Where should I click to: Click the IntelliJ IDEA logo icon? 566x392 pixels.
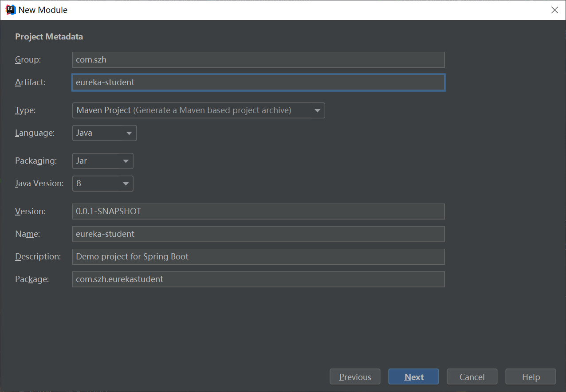(10, 10)
